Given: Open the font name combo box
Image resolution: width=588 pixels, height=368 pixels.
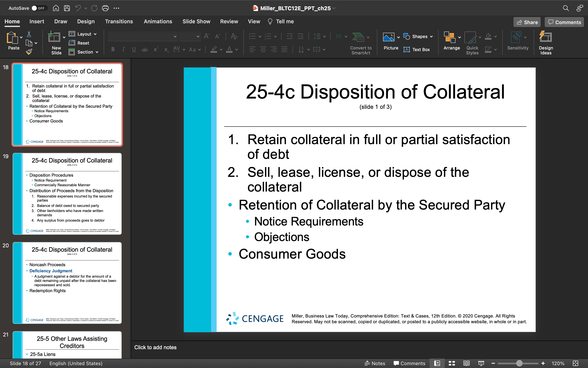Looking at the screenshot, I should [143, 37].
